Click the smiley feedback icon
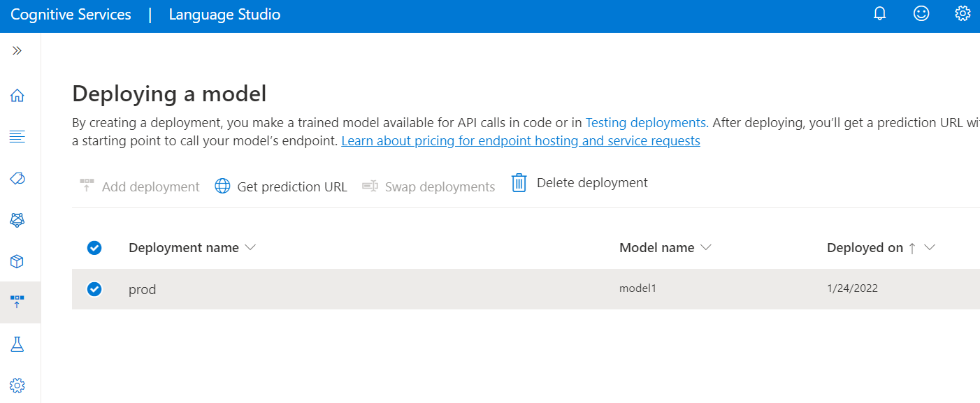Viewport: 980px width, 403px height. [x=921, y=14]
